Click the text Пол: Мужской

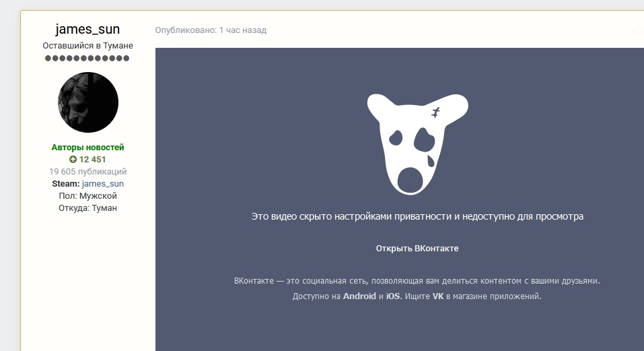(x=88, y=195)
